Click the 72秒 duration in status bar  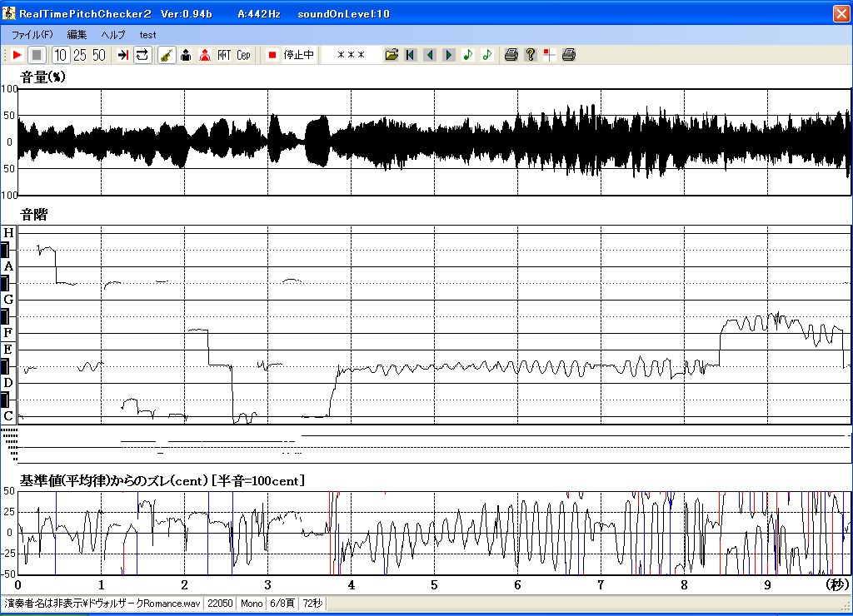pos(313,603)
